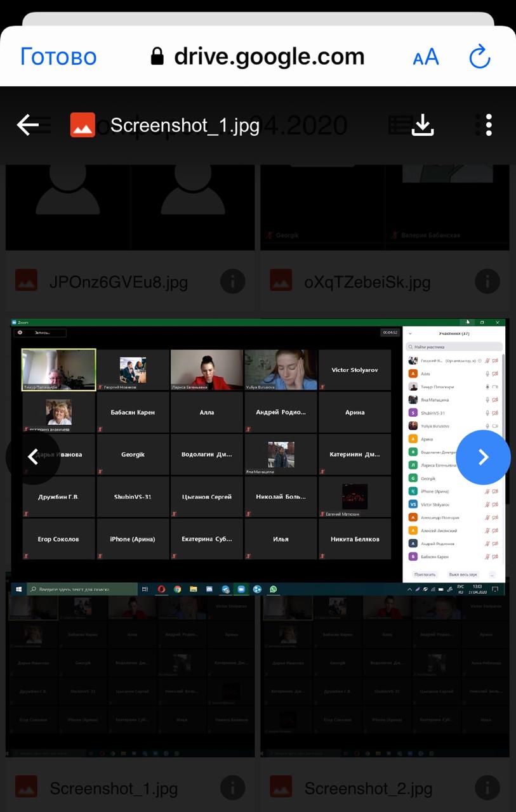Tap the red image file type icon
This screenshot has width=516, height=812.
[x=83, y=125]
